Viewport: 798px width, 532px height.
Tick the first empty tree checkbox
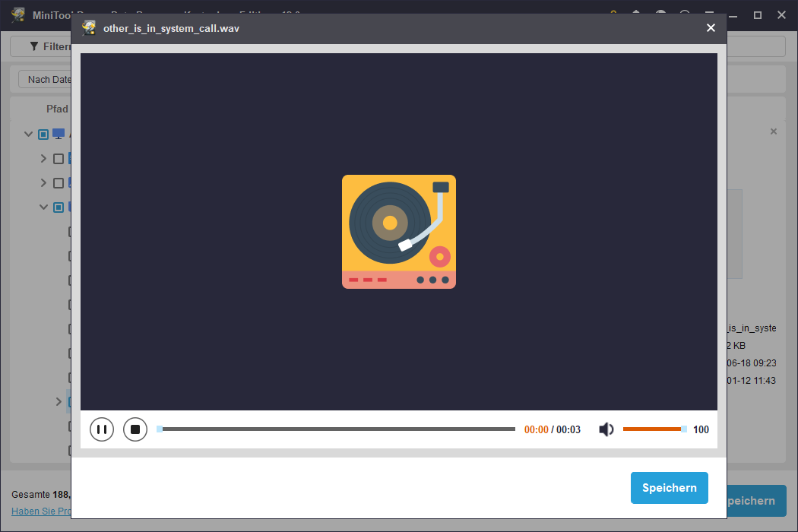[x=59, y=159]
